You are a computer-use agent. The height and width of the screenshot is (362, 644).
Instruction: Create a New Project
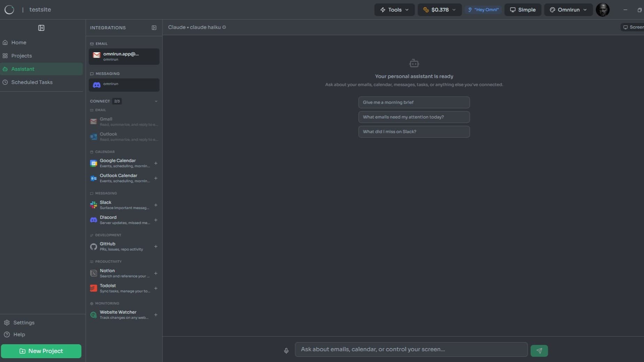[41, 351]
